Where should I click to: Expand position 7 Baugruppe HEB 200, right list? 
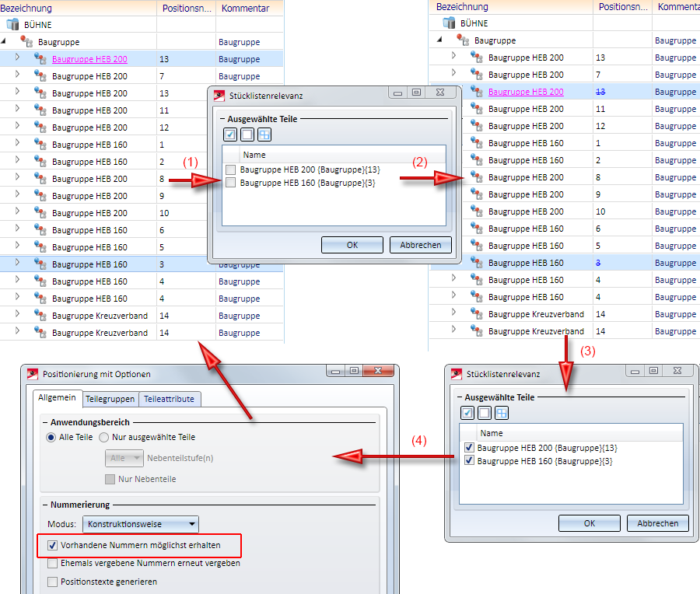coord(453,72)
